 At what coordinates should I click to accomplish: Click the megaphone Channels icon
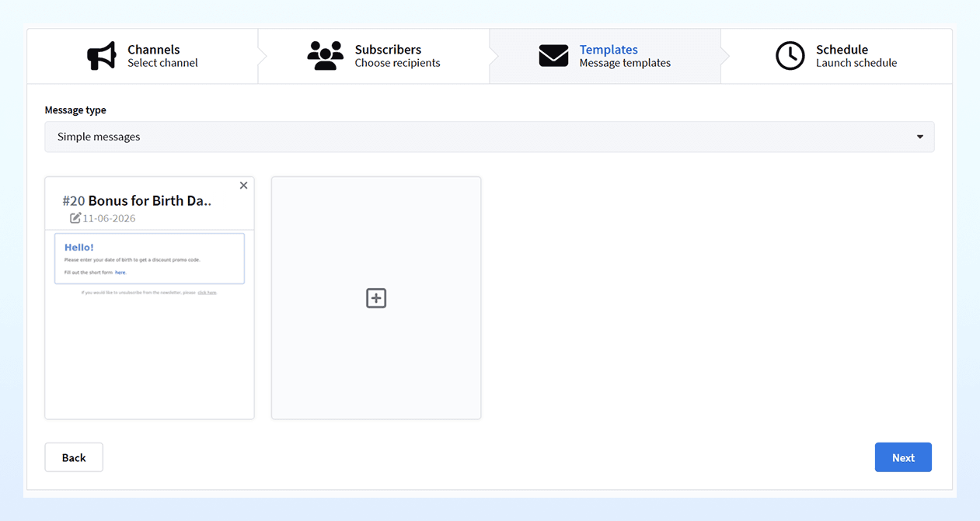(101, 56)
